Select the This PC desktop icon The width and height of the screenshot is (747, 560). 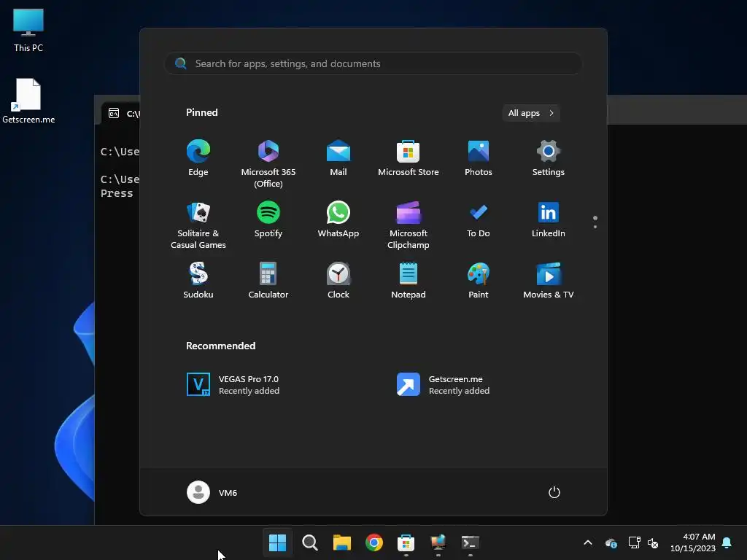tap(28, 30)
